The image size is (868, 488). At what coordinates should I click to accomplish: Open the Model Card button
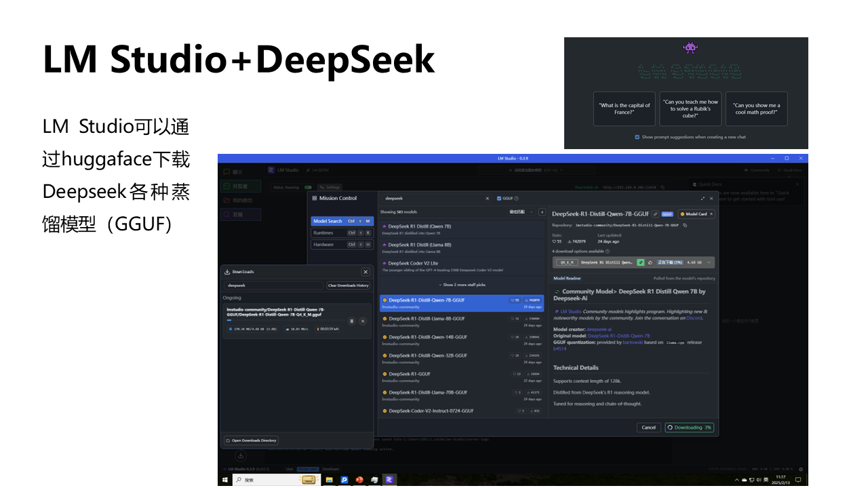click(x=696, y=214)
